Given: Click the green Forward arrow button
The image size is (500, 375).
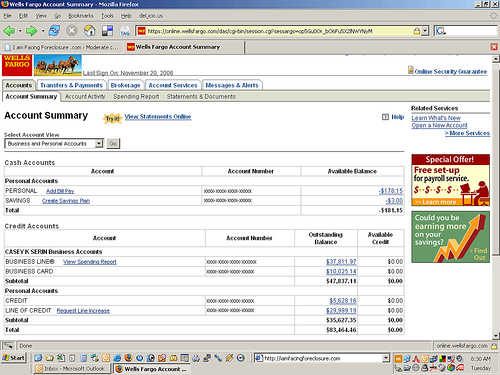Looking at the screenshot, I should point(31,31).
